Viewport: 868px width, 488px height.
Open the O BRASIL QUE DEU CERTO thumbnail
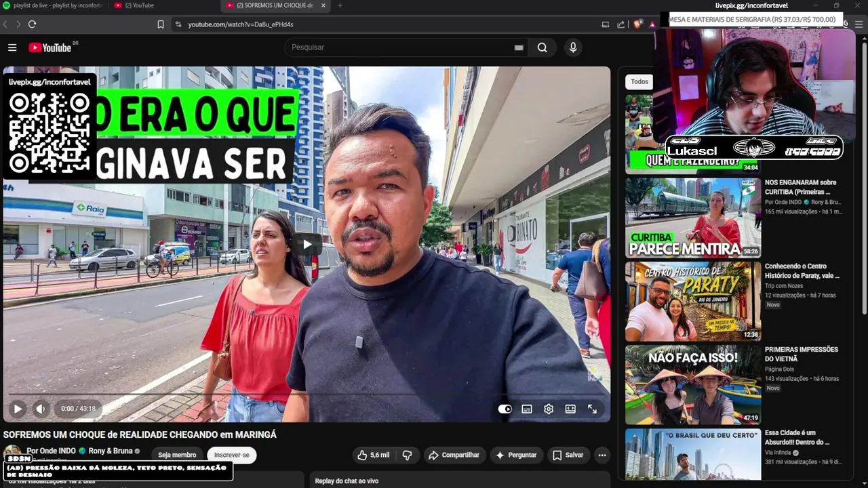coord(693,454)
